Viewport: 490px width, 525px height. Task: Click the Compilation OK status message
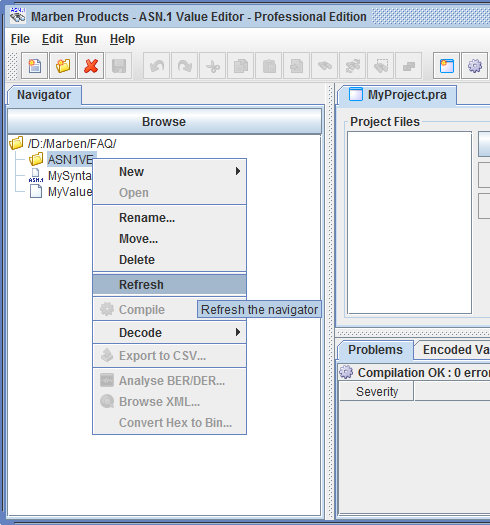click(x=424, y=372)
